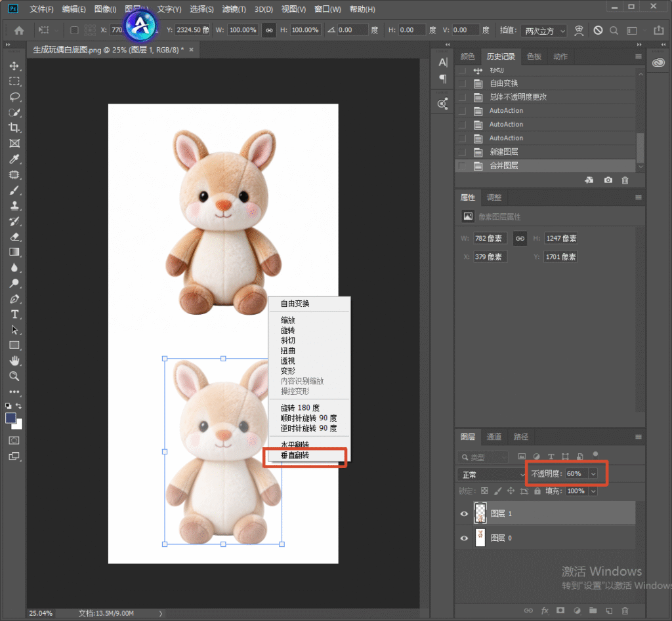Select the Brush tool
Image resolution: width=672 pixels, height=621 pixels.
[x=14, y=191]
